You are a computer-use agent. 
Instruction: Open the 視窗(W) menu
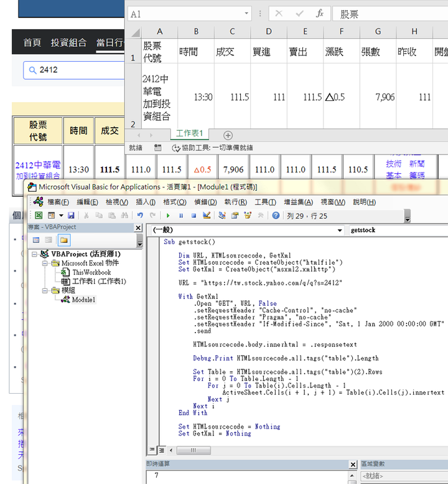(333, 202)
